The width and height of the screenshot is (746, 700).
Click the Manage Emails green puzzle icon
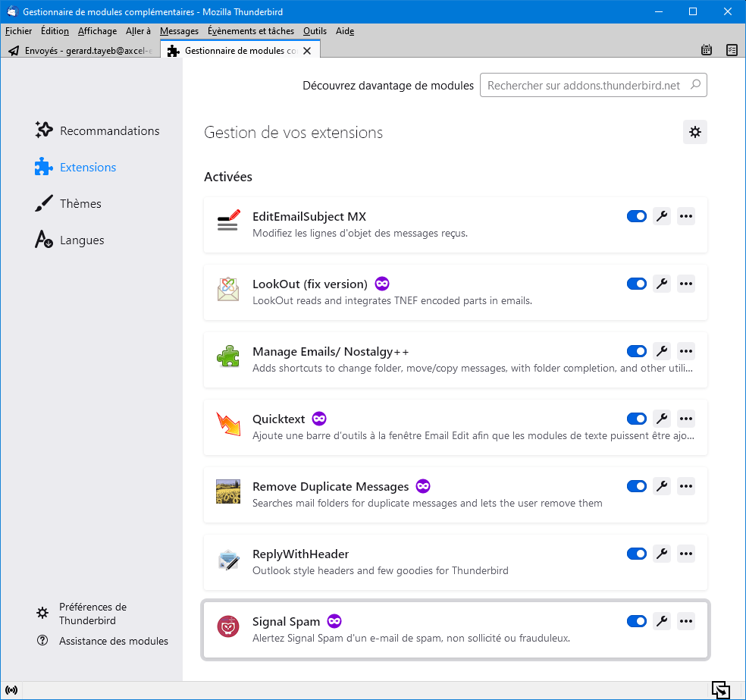pyautogui.click(x=228, y=356)
